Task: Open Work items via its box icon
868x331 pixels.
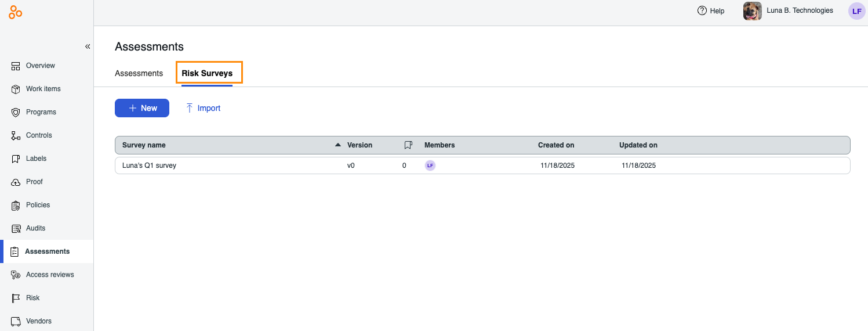Action: (x=16, y=89)
